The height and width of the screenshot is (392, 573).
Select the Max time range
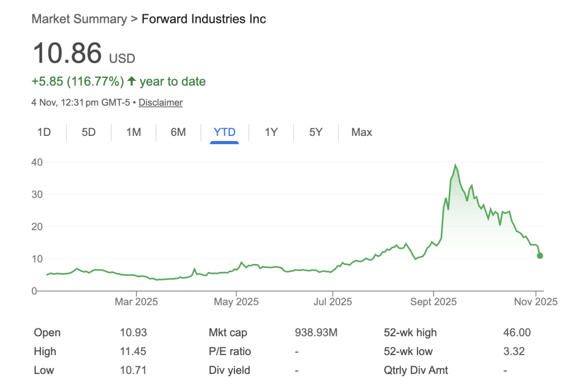361,132
